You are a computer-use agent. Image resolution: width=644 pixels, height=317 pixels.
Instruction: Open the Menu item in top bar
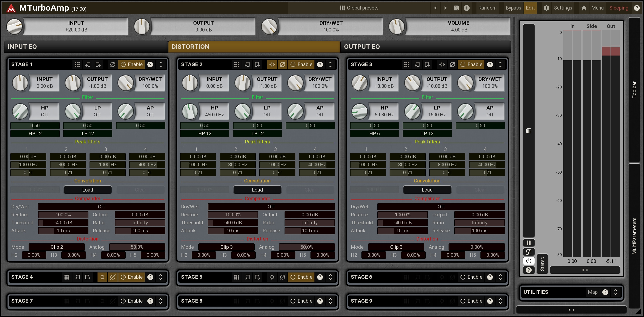click(597, 8)
